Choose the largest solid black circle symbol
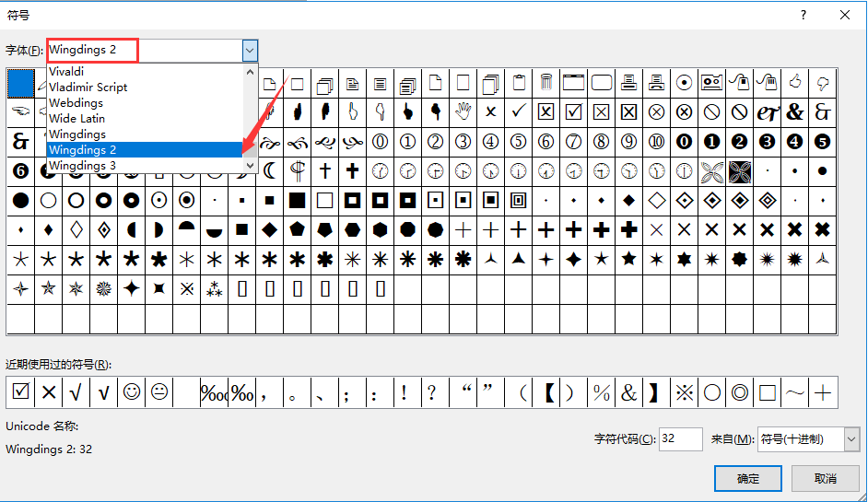 pos(20,201)
